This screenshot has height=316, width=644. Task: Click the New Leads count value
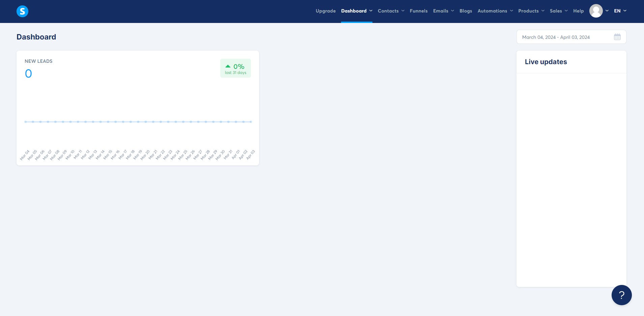(28, 74)
